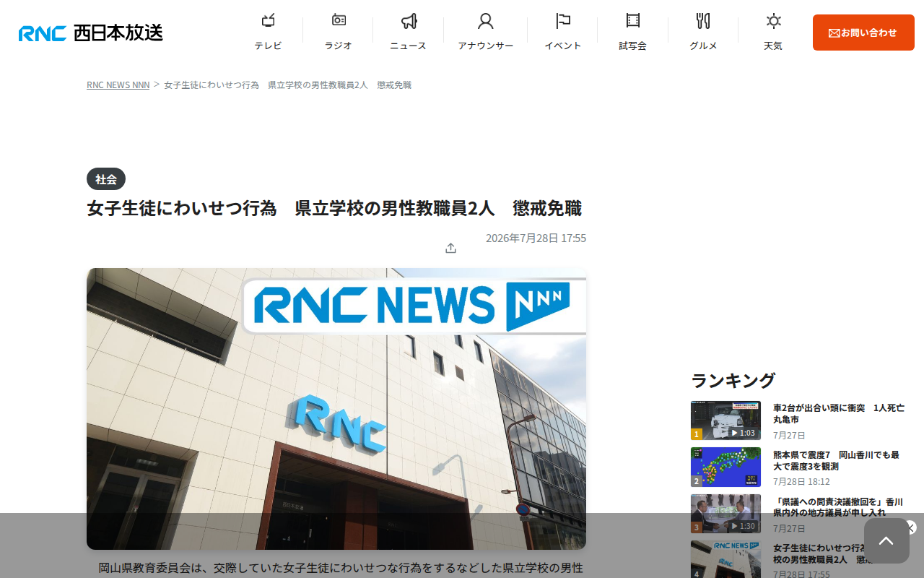Open the ニュース megaphone icon
Screen dimensions: 924x578
(x=409, y=20)
